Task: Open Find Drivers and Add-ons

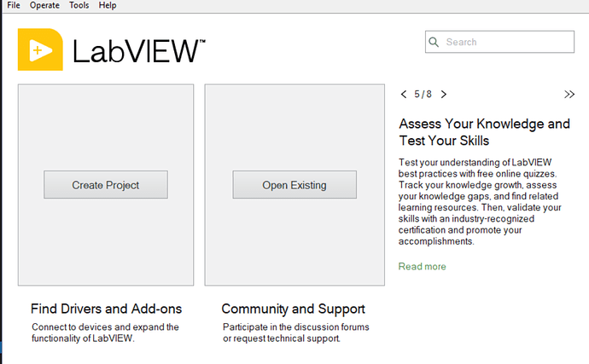Action: 107,309
